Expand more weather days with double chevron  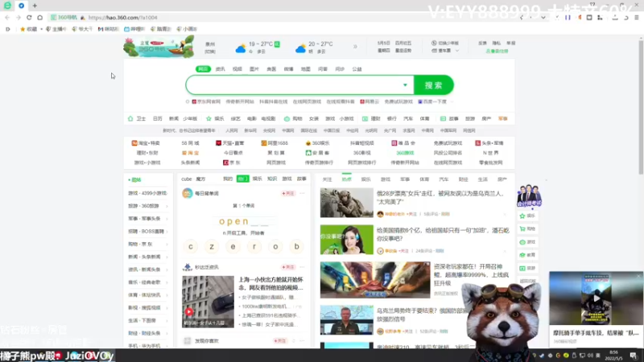coord(355,47)
